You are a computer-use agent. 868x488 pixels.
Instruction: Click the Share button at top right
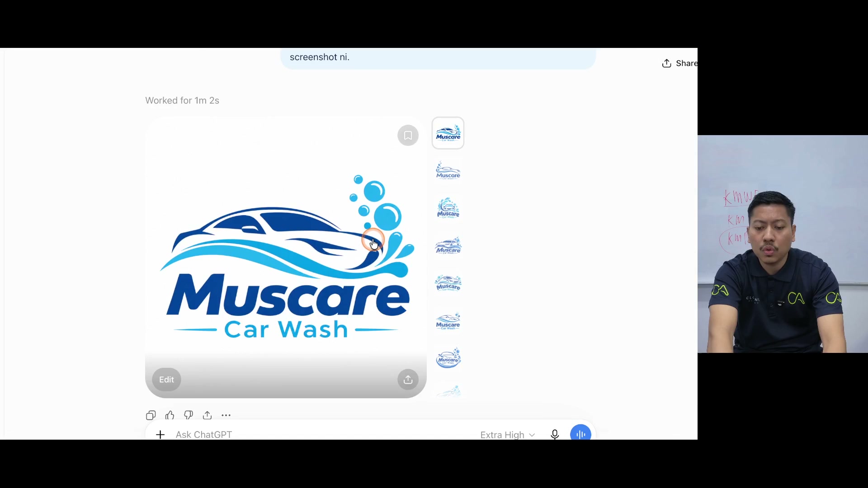tap(680, 63)
